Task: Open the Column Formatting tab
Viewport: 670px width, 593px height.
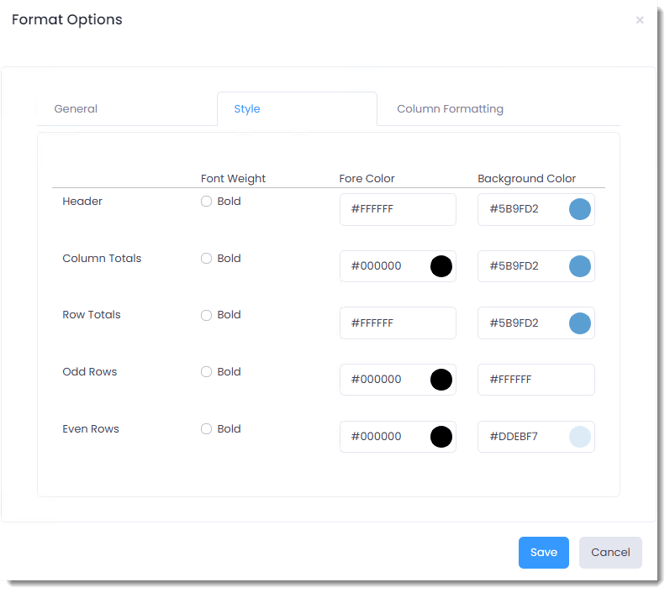Action: (x=450, y=109)
